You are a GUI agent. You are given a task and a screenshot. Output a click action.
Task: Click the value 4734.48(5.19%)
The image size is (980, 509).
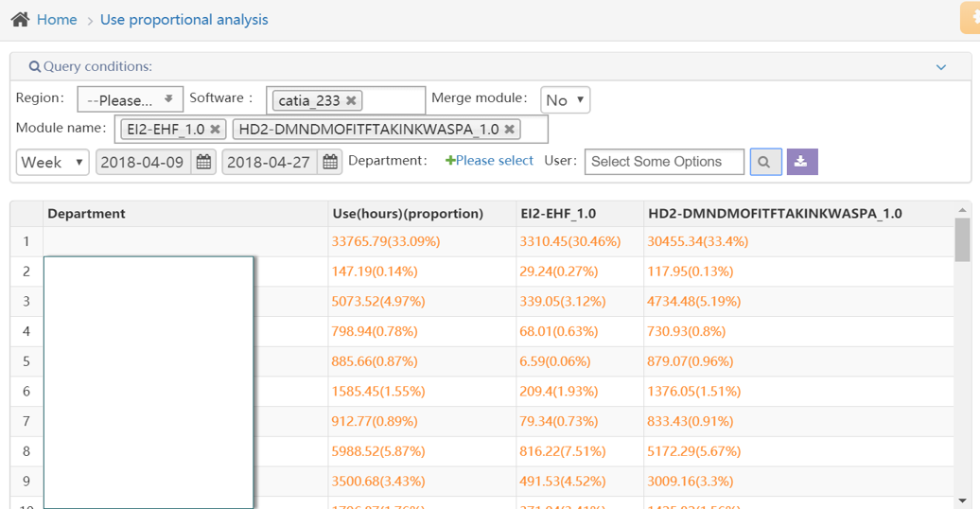coord(693,302)
